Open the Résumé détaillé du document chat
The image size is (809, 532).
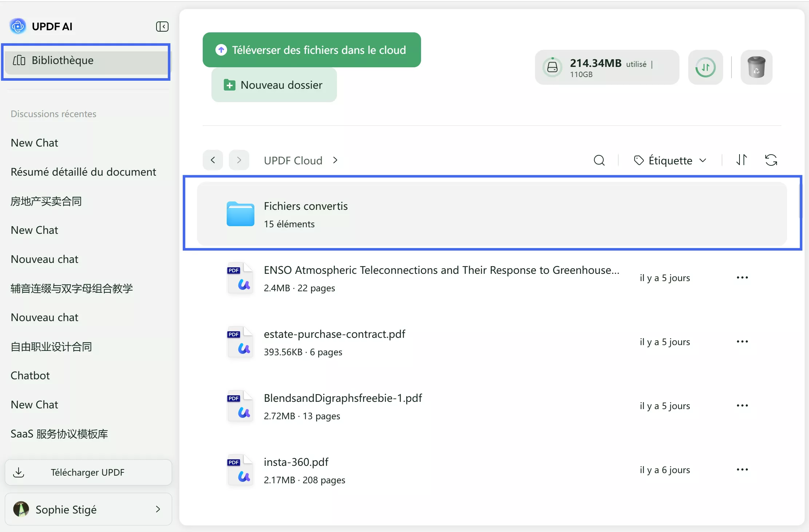coord(83,172)
